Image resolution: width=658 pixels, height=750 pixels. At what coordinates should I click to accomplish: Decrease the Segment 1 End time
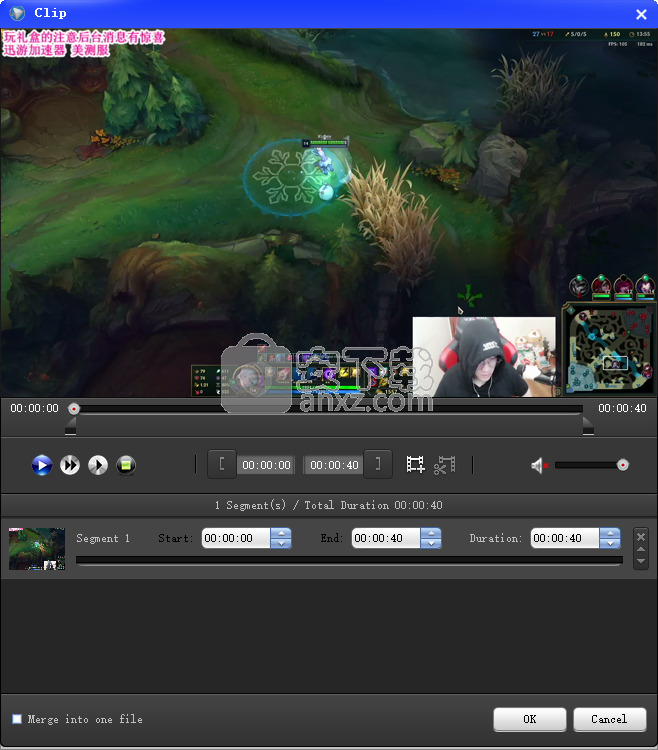click(x=431, y=543)
